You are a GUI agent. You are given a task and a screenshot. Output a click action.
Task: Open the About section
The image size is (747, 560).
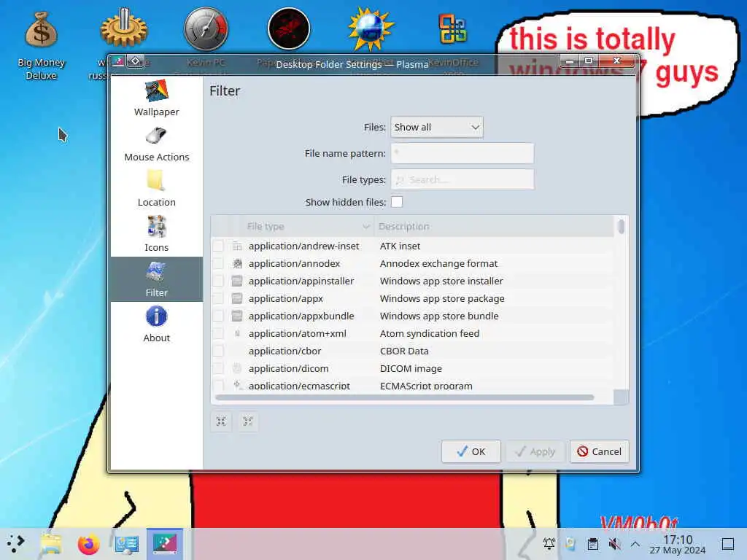(x=156, y=324)
